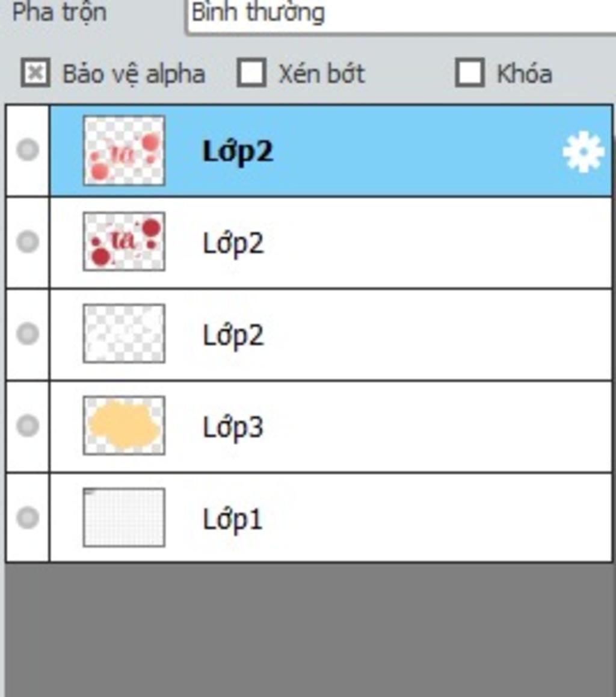The width and height of the screenshot is (616, 697).
Task: Click the empty gray area below layers
Action: [x=309, y=630]
